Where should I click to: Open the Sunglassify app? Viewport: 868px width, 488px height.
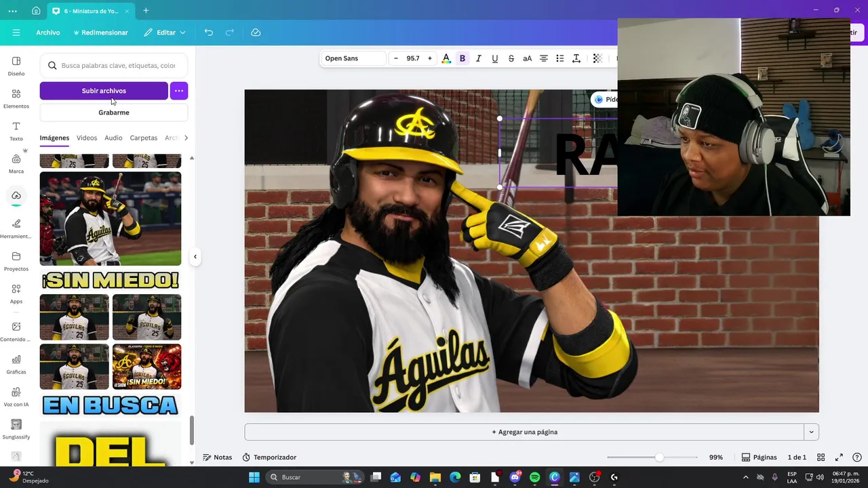point(16,429)
